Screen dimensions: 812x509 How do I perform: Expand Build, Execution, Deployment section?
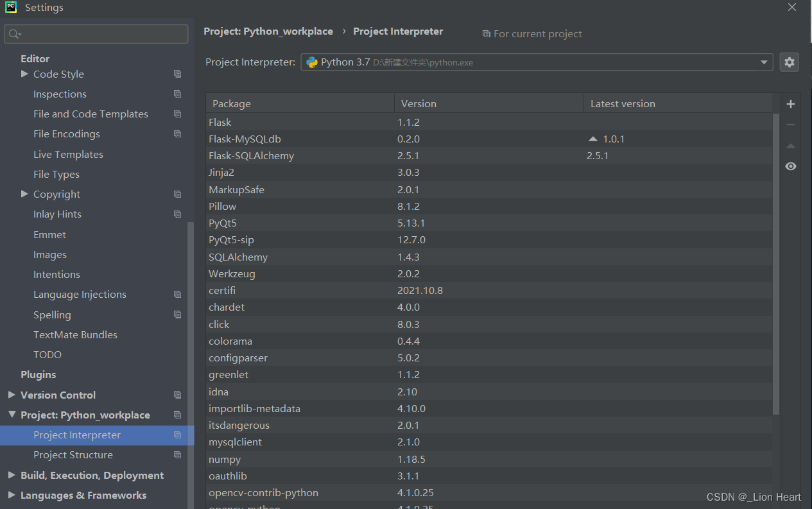point(12,475)
